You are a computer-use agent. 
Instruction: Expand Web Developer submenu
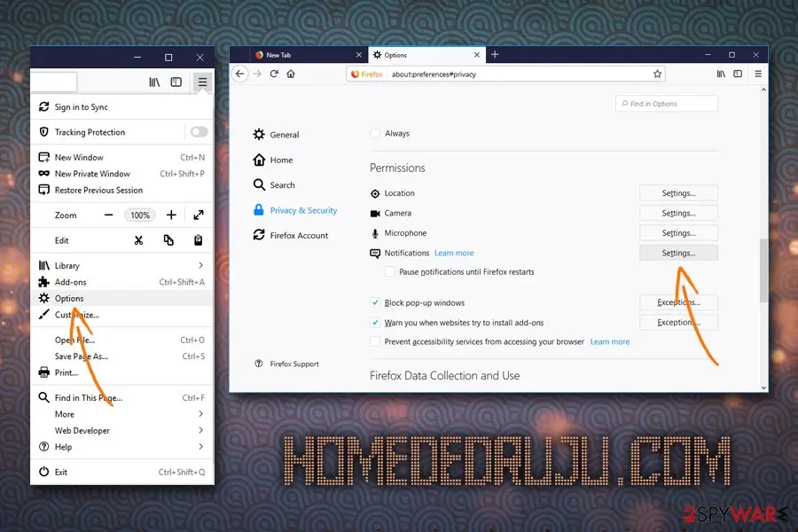pyautogui.click(x=122, y=430)
